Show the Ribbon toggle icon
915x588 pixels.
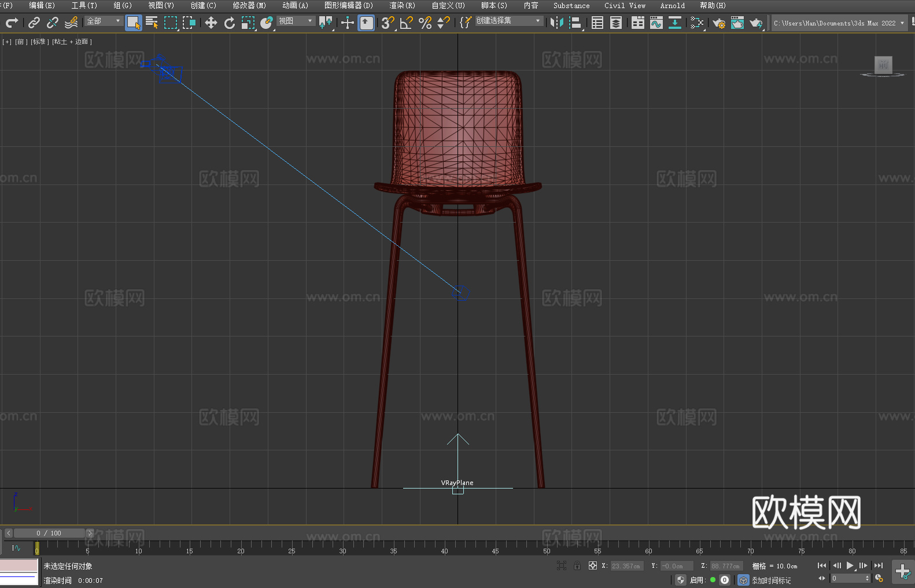638,23
